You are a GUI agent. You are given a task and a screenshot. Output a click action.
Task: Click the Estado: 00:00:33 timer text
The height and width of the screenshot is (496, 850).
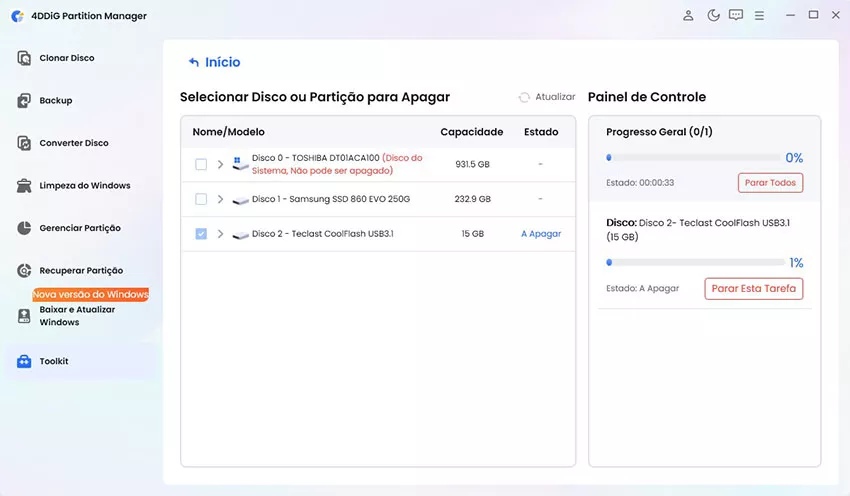pyautogui.click(x=640, y=183)
